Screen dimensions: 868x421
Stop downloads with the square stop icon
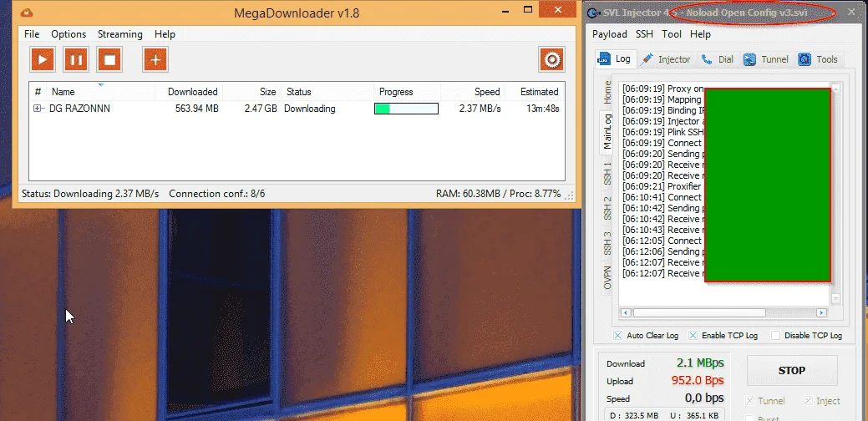(x=109, y=59)
